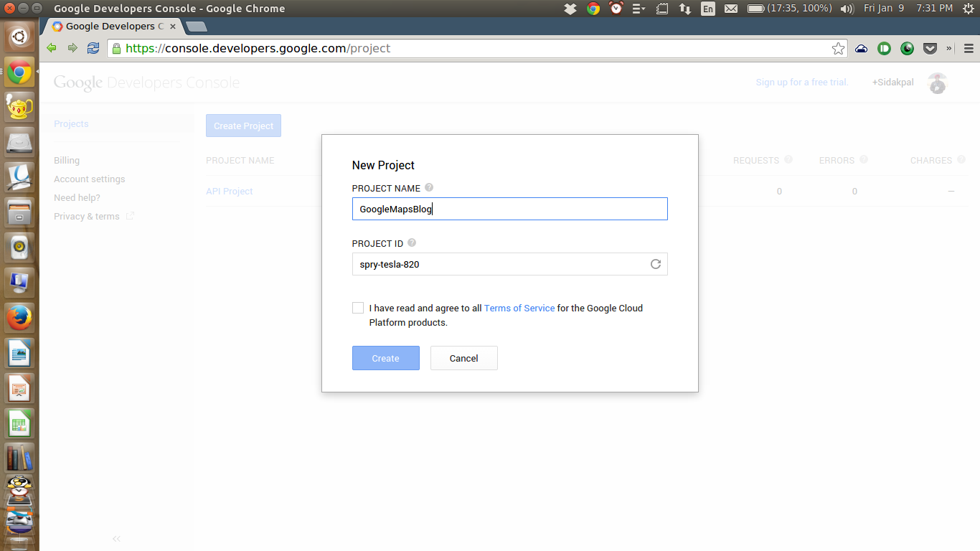Click the browser forward arrow
The width and height of the screenshot is (980, 551).
[x=72, y=48]
